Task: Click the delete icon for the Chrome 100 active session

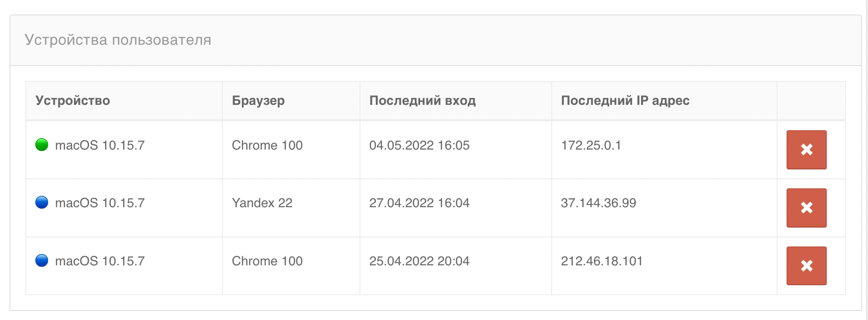Action: 805,149
